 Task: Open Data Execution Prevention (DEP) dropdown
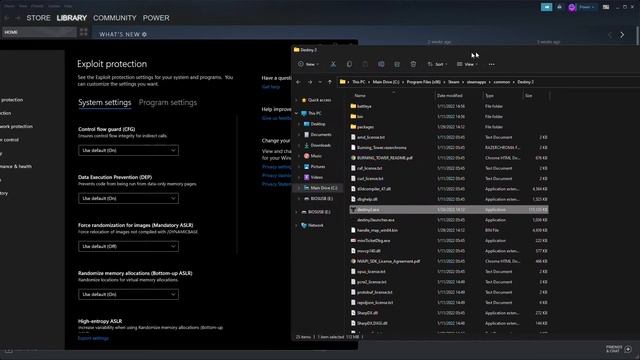[128, 198]
